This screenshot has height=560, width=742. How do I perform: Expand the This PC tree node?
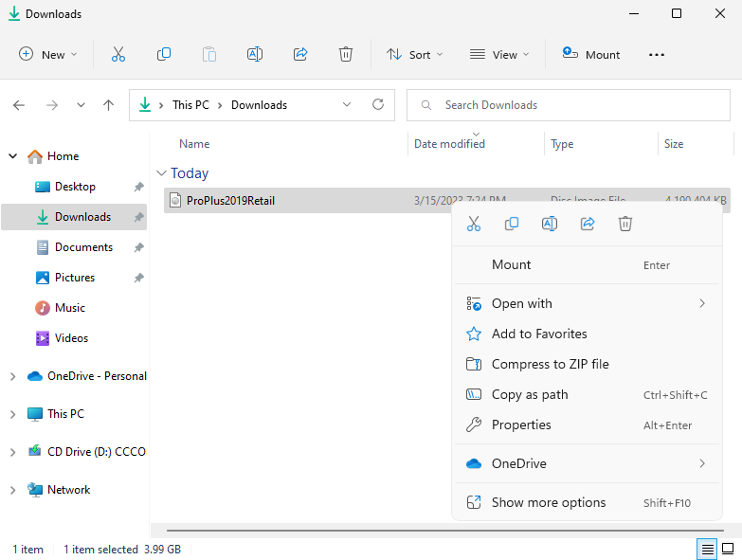[x=12, y=414]
